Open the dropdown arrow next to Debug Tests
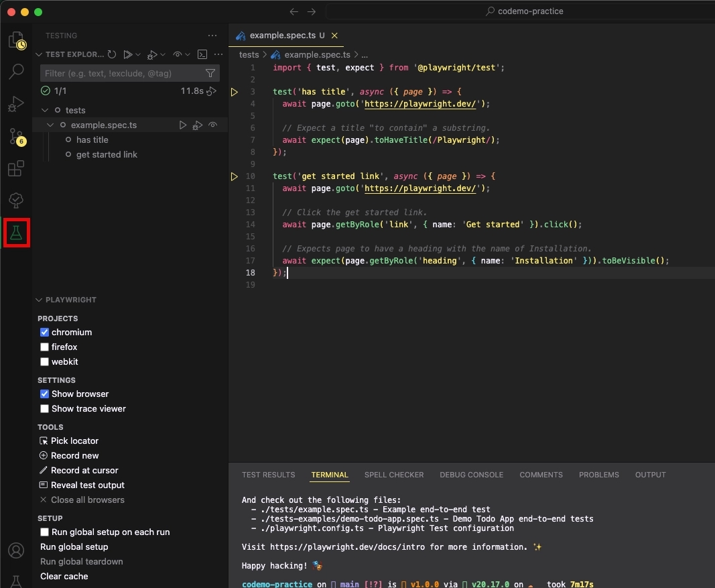 pyautogui.click(x=163, y=55)
